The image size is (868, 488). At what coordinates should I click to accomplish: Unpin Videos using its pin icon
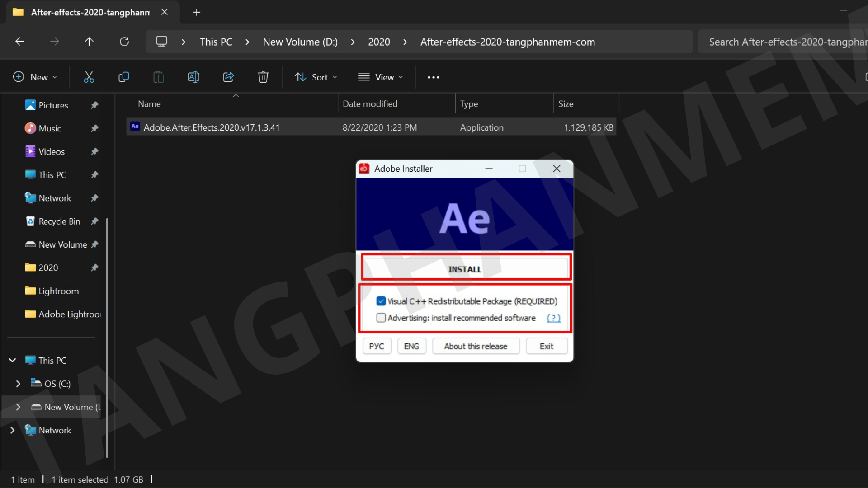coord(94,152)
